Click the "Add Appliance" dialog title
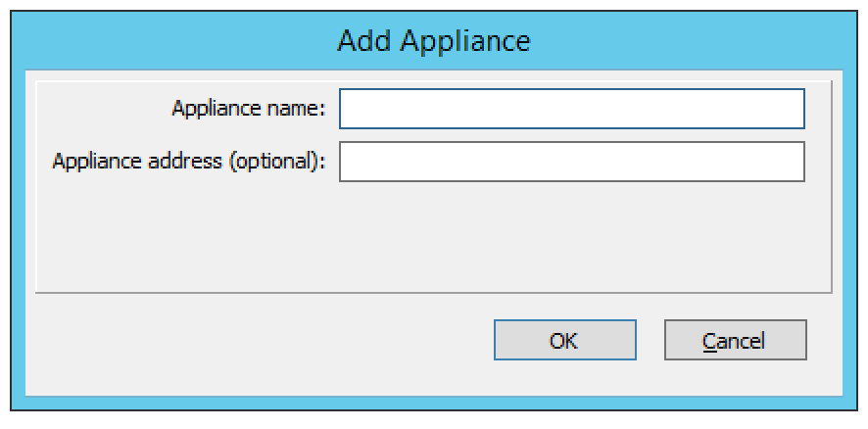This screenshot has height=429, width=868. point(433,40)
